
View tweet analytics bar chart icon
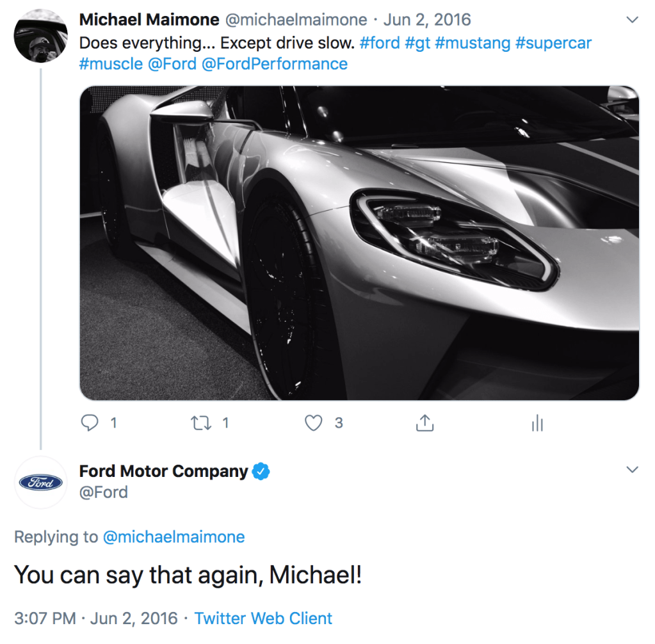537,423
